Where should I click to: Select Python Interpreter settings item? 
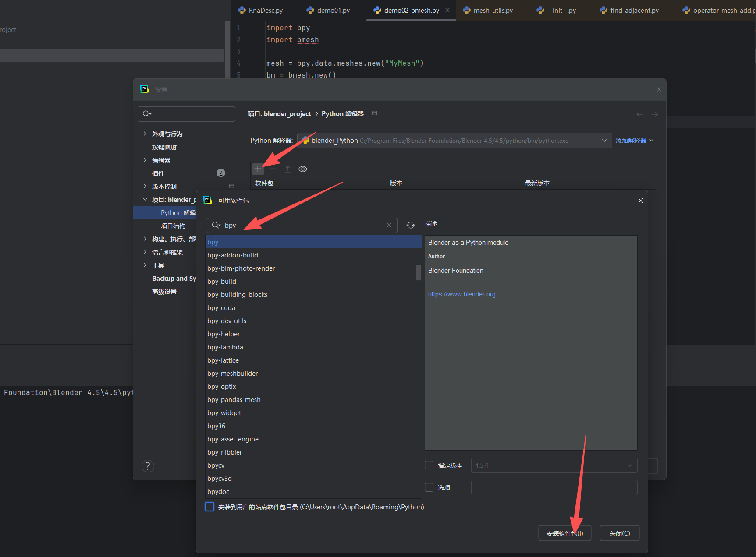165,213
